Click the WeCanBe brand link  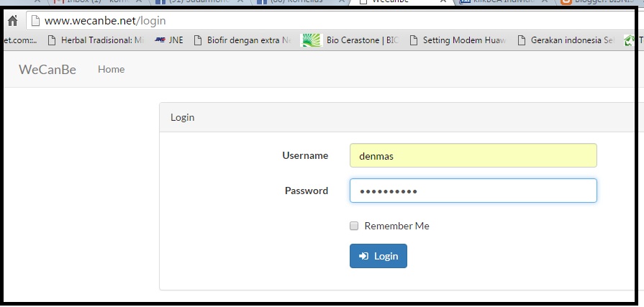click(47, 69)
